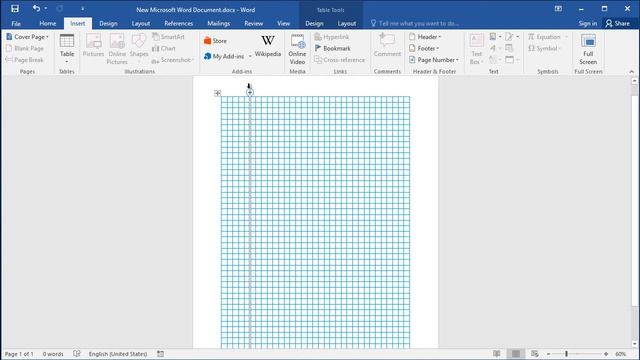The width and height of the screenshot is (640, 360).
Task: Click the zoom out minus button
Action: [x=549, y=354]
